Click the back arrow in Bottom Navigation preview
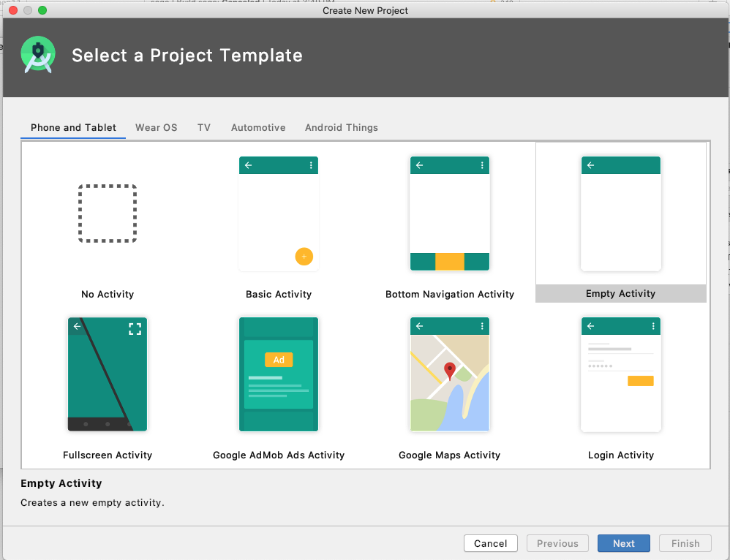This screenshot has height=560, width=730. pyautogui.click(x=419, y=165)
